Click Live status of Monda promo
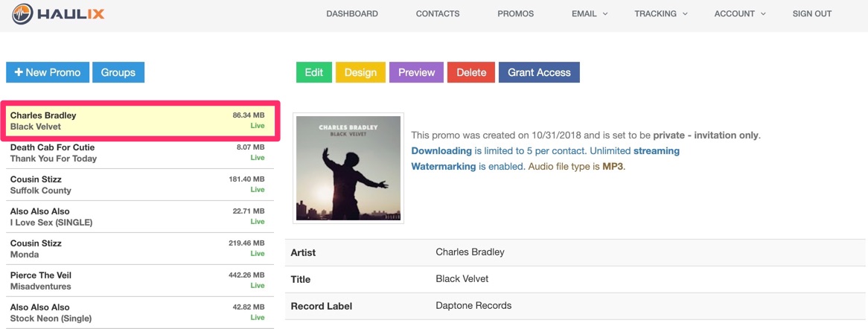The height and width of the screenshot is (329, 868). (258, 254)
